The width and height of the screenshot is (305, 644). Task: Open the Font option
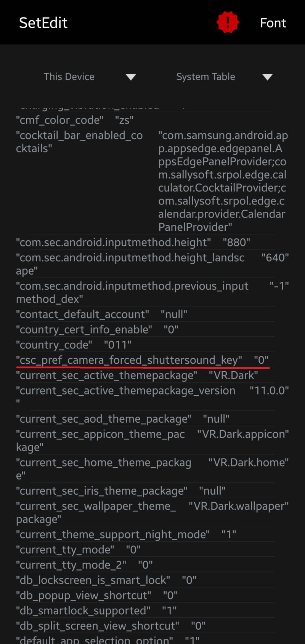pyautogui.click(x=273, y=23)
